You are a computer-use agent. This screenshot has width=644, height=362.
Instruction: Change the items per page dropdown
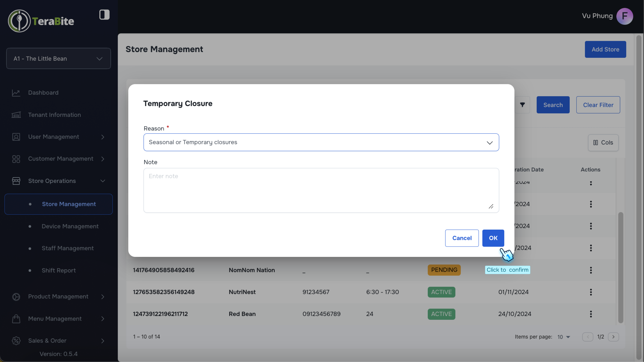(564, 337)
